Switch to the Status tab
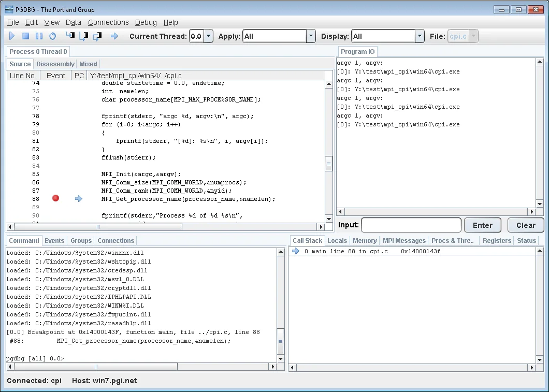 pos(526,240)
